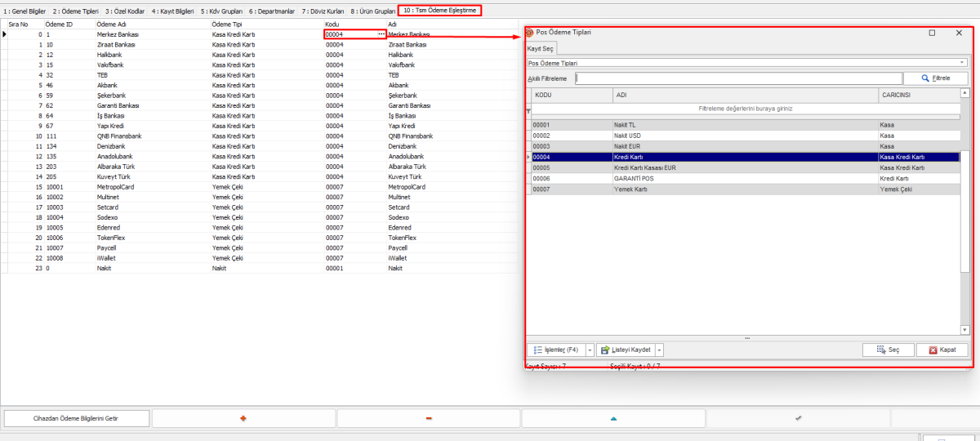Click the funnel icon in filter row

pos(528,110)
